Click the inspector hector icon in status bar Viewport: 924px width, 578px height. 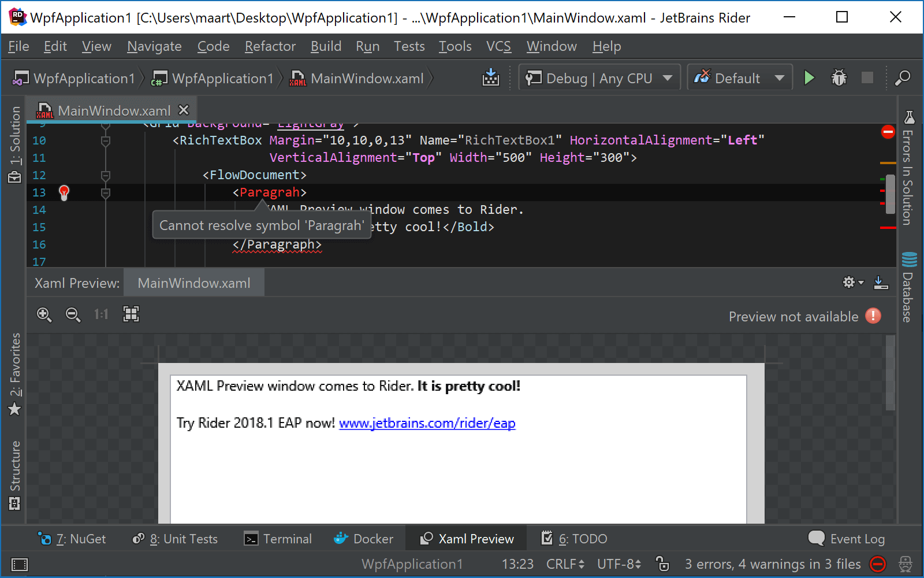(x=906, y=564)
